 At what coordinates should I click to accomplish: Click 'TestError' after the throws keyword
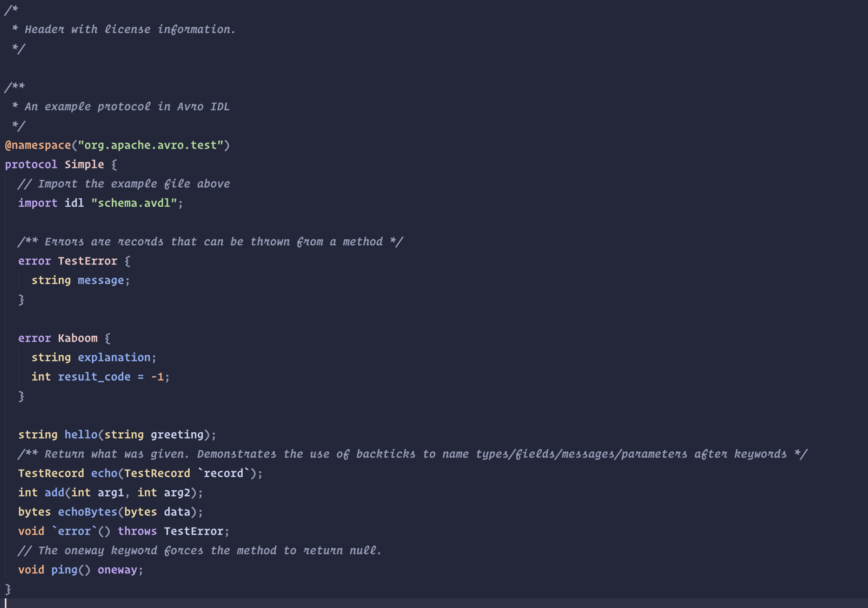pos(194,531)
